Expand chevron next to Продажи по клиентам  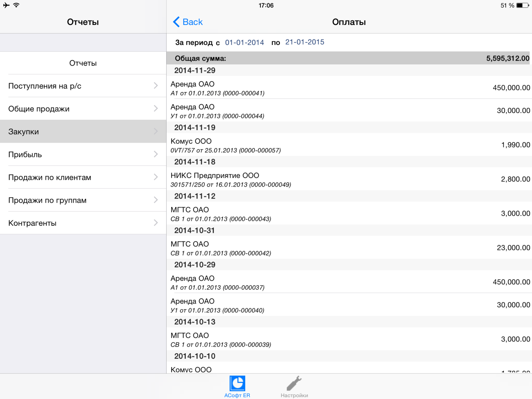pyautogui.click(x=156, y=177)
